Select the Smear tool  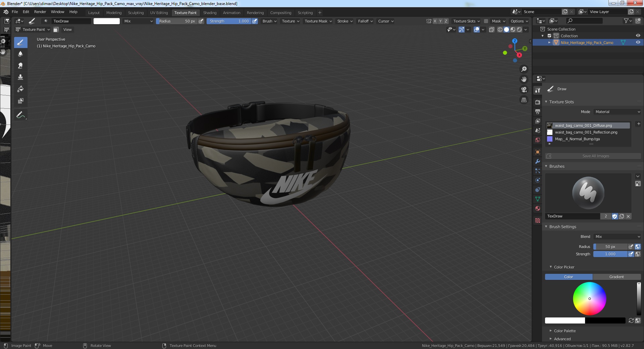pyautogui.click(x=20, y=66)
